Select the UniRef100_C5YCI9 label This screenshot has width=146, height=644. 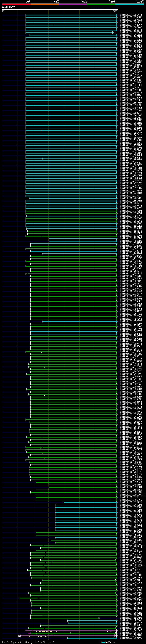[x=131, y=548]
